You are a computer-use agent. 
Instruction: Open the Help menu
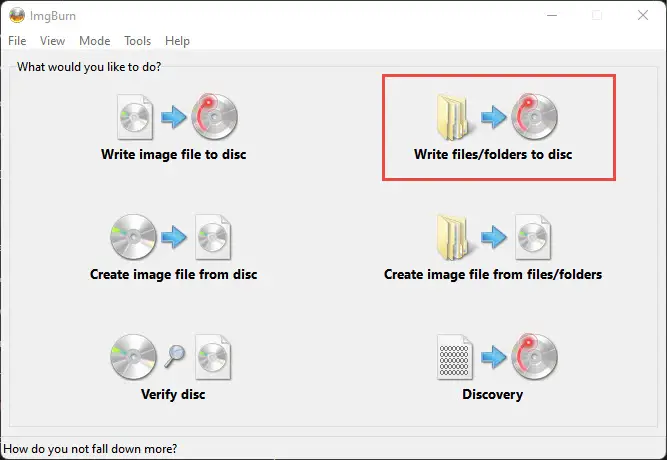tap(177, 41)
